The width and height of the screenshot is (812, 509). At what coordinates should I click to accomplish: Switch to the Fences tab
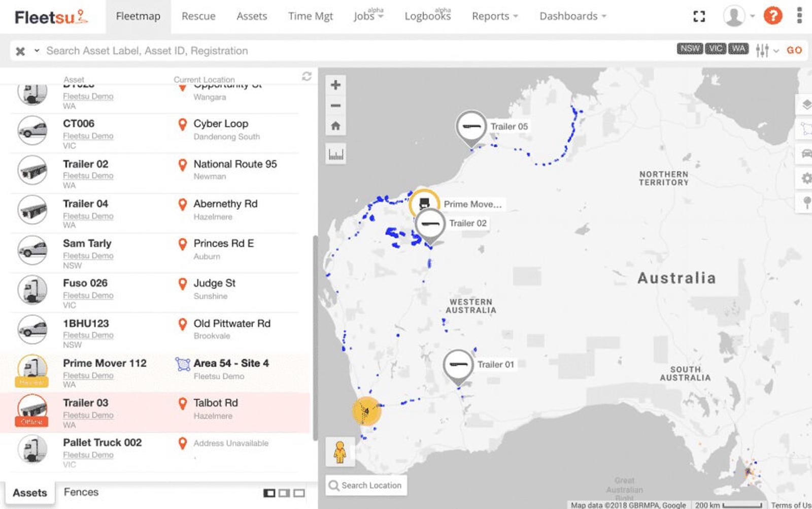coord(81,492)
